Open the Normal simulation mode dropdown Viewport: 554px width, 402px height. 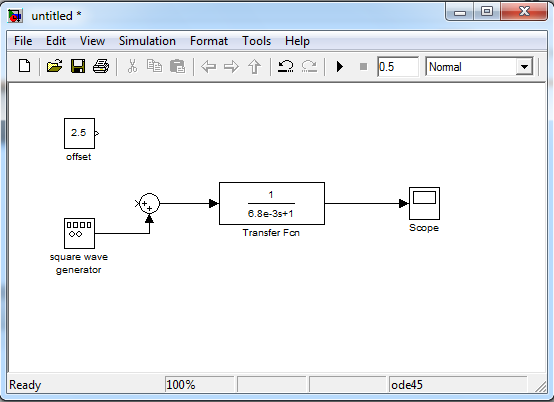(524, 66)
